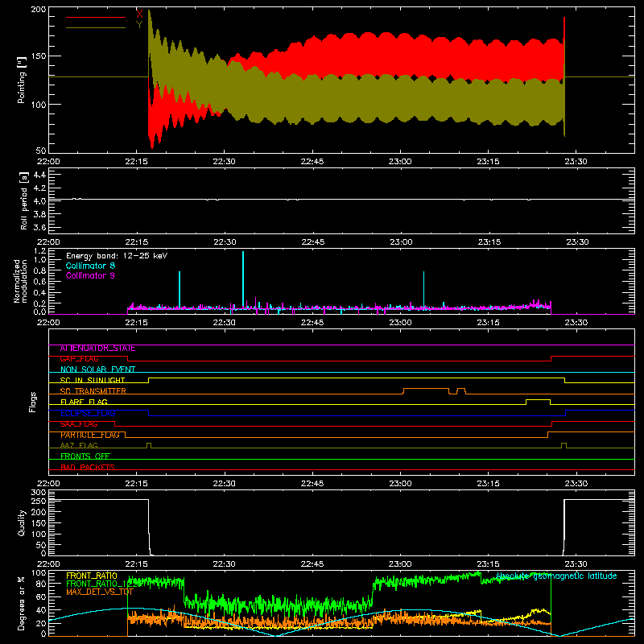Click the raised FLARE_FLAG segment near 23:22
This screenshot has height=644, width=644.
pos(538,399)
